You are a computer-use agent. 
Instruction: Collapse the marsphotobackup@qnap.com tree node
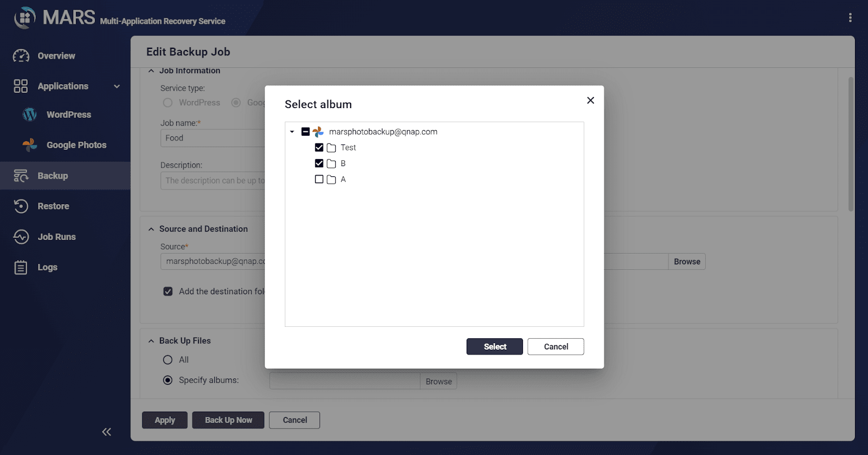292,132
